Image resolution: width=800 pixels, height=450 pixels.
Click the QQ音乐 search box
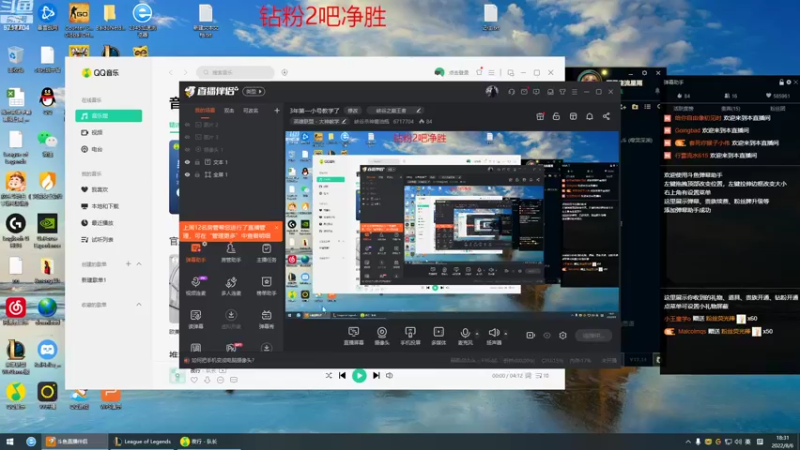[236, 72]
